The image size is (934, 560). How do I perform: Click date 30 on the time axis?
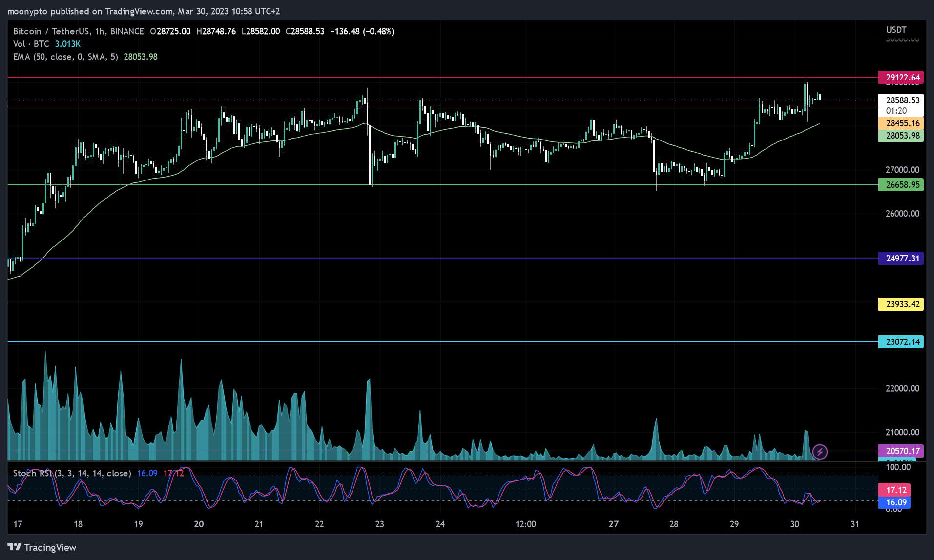pos(795,524)
